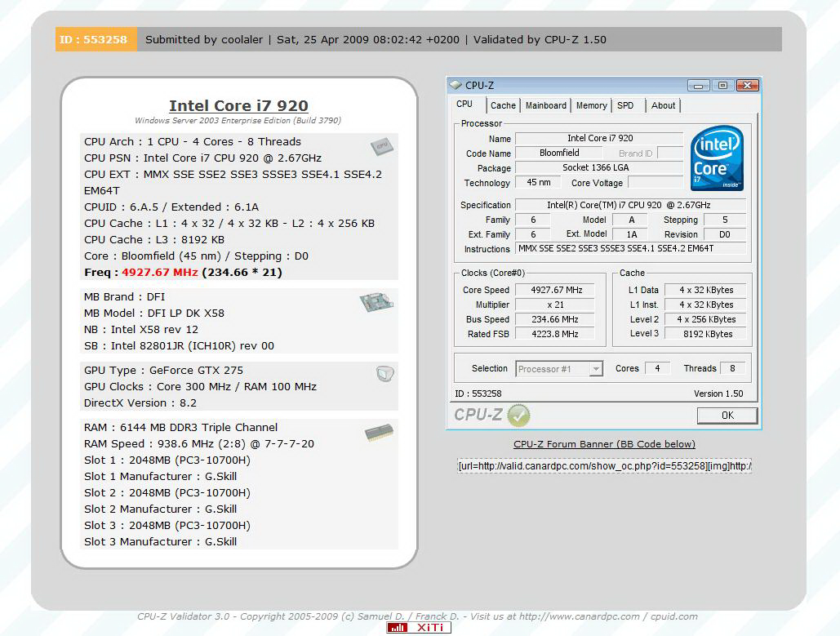Click the RAM : 6144 MB DDR3 Triple Channel line
Image resolution: width=840 pixels, height=636 pixels.
180,427
